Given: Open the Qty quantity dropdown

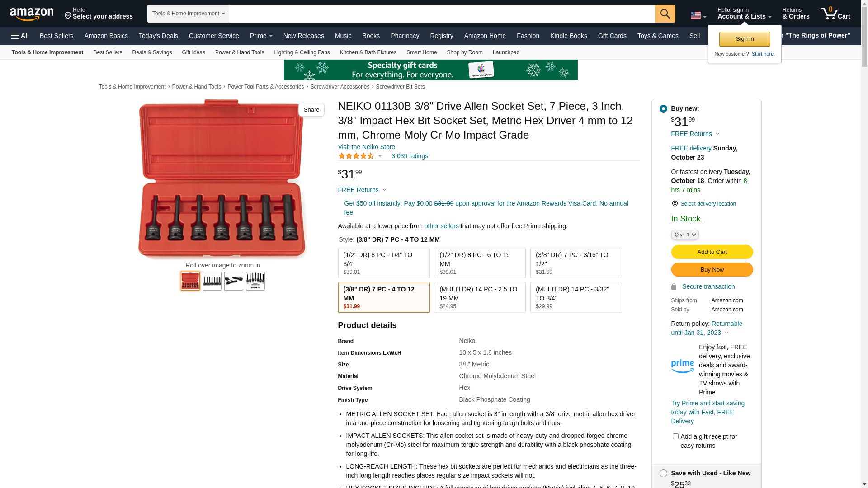Looking at the screenshot, I should tap(685, 235).
